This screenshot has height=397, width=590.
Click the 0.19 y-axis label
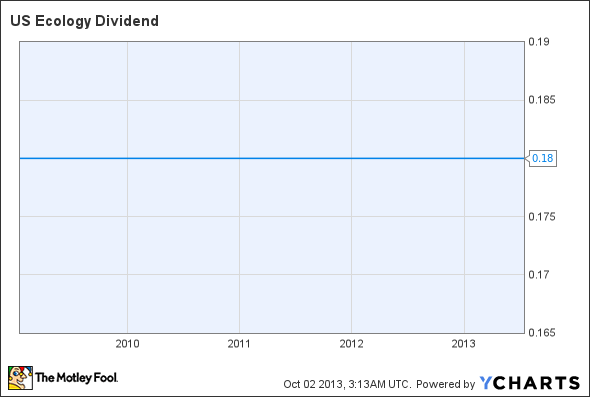tap(539, 42)
